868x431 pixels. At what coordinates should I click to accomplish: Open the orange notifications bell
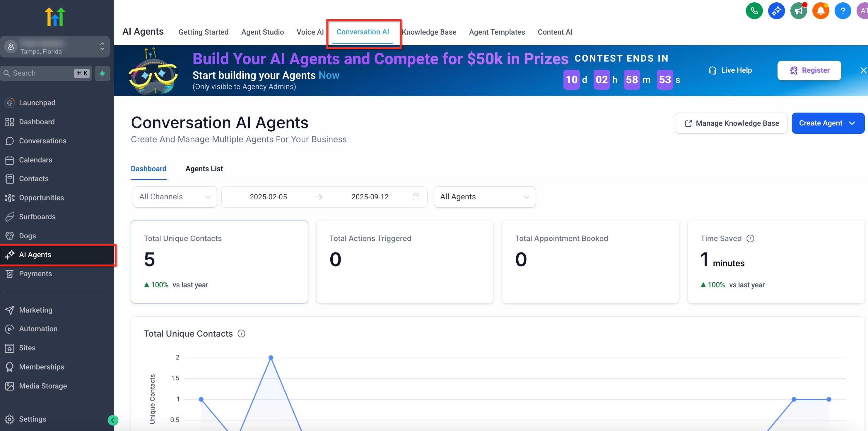coord(821,11)
